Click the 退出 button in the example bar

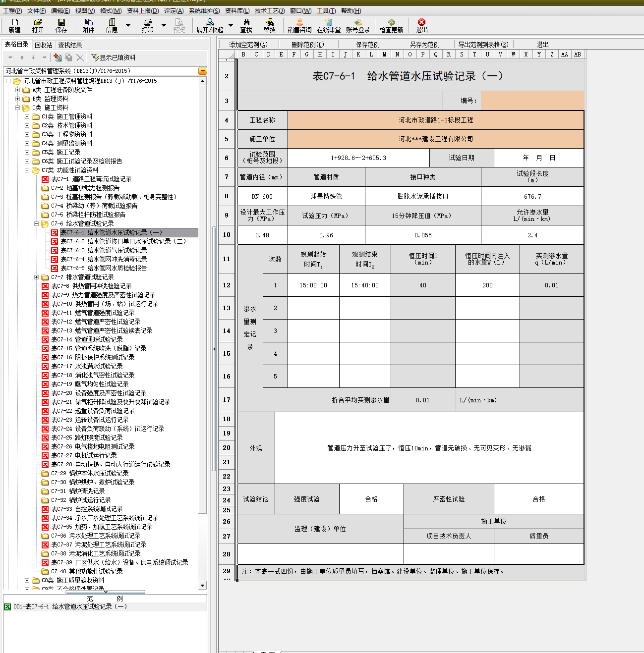[543, 45]
